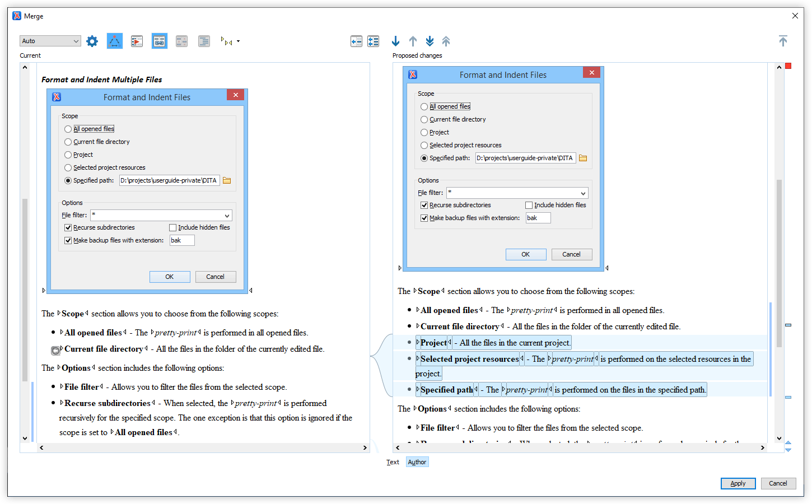Jump to previous change double-arrow
812x504 pixels.
pyautogui.click(x=446, y=41)
